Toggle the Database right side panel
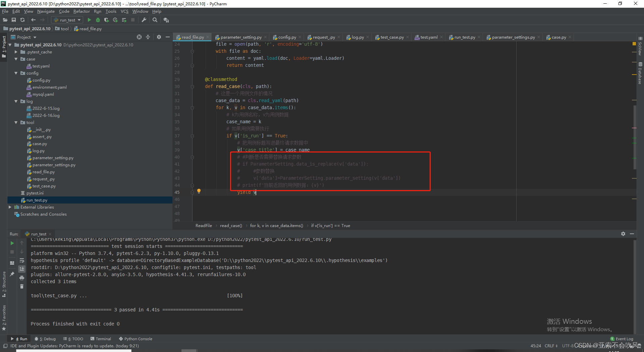Image resolution: width=644 pixels, height=352 pixels. (x=640, y=73)
